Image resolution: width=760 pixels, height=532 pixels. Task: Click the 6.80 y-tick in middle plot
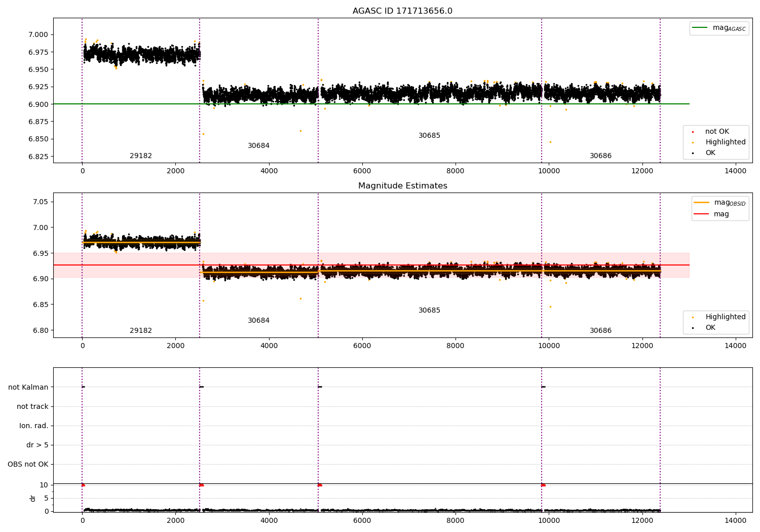point(41,331)
